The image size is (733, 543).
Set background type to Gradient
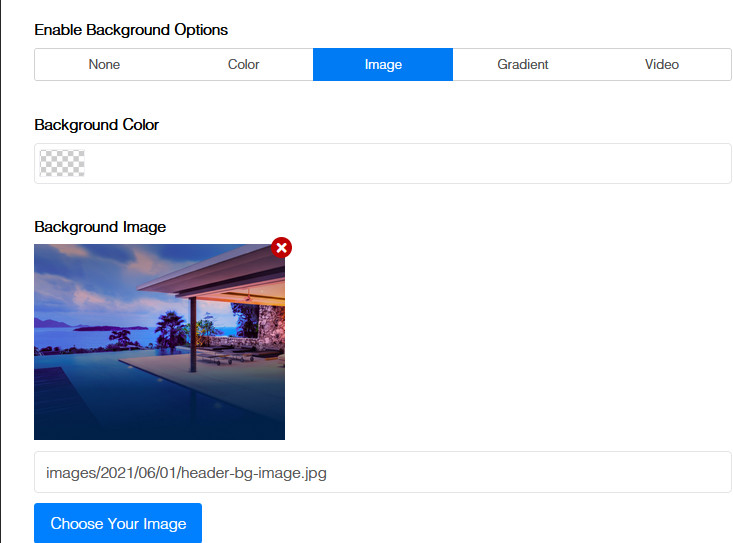[x=523, y=64]
